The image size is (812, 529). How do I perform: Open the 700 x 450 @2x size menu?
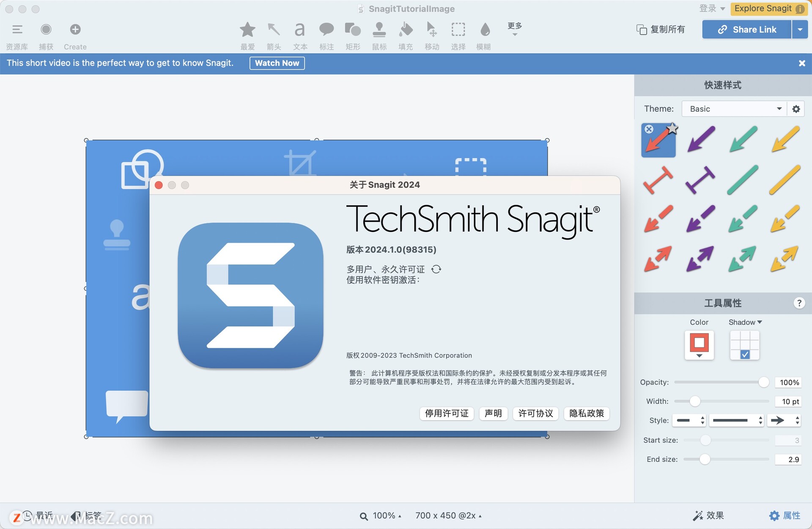(448, 516)
